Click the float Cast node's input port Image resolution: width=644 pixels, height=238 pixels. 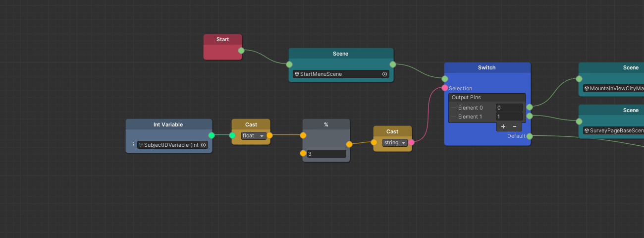point(232,135)
